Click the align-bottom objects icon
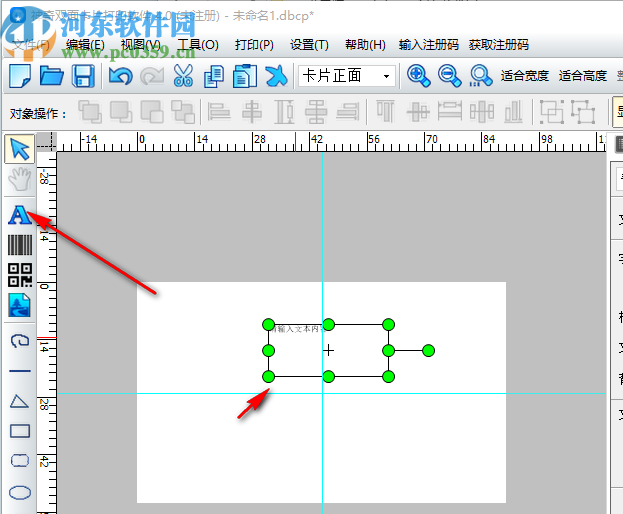The width and height of the screenshot is (623, 514). tap(514, 112)
